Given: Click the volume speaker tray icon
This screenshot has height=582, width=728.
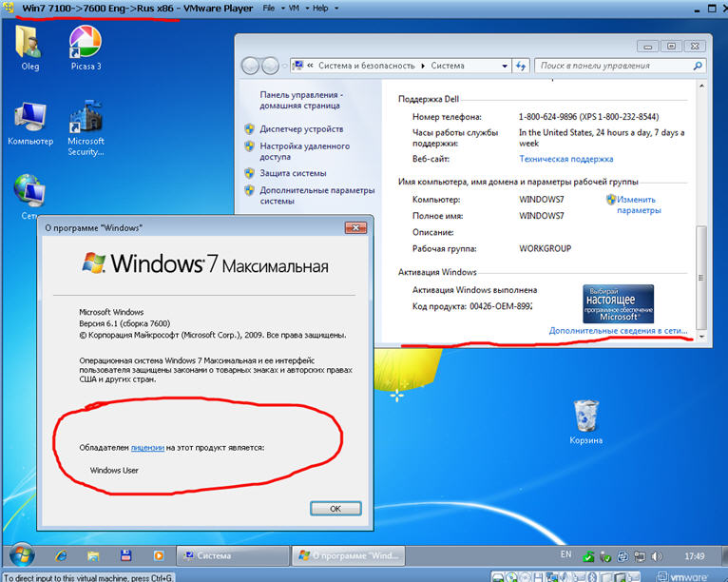Looking at the screenshot, I should 657,556.
